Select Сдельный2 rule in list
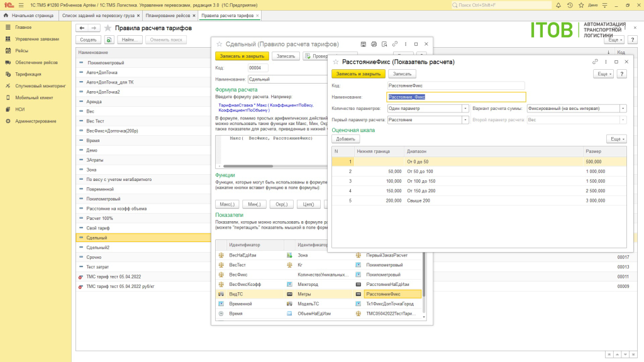The height and width of the screenshot is (362, 644). [97, 248]
